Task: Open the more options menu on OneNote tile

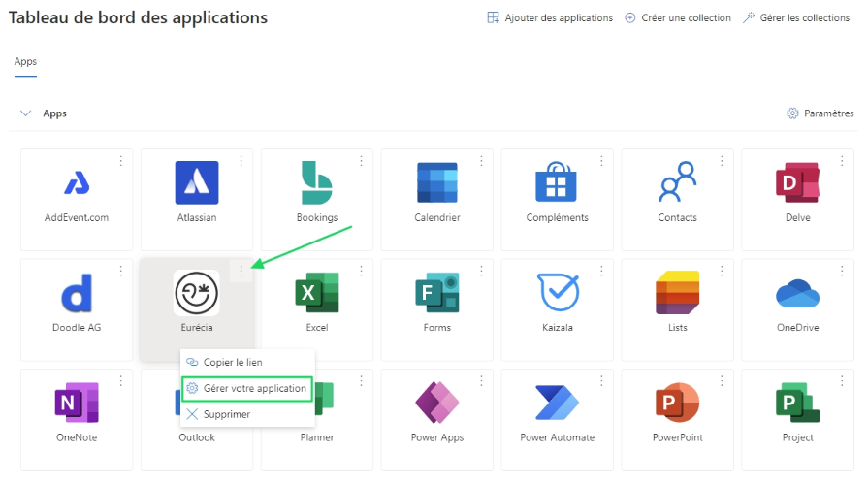Action: pyautogui.click(x=120, y=381)
